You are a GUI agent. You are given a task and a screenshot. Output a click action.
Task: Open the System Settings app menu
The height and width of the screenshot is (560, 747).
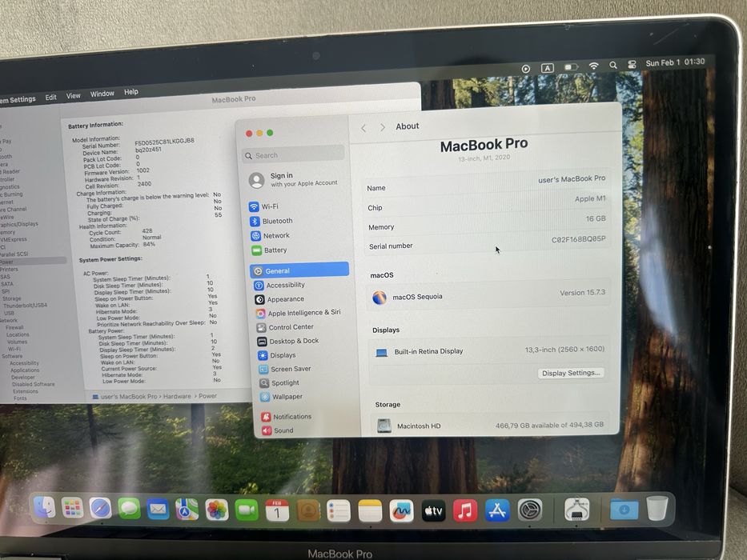(x=18, y=99)
